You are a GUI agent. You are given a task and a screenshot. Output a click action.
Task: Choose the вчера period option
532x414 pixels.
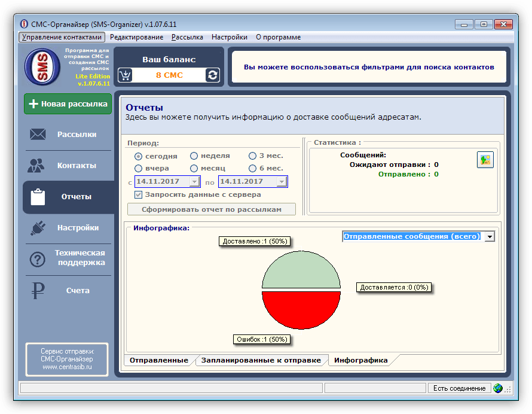click(139, 168)
